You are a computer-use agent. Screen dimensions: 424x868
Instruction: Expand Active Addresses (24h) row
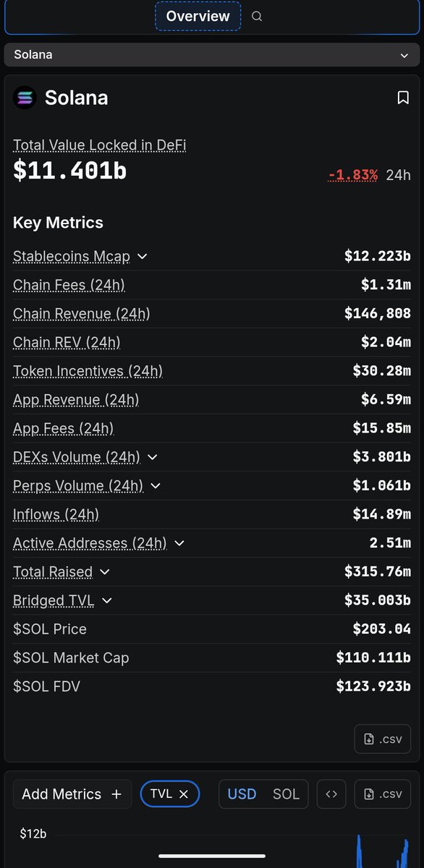(179, 543)
